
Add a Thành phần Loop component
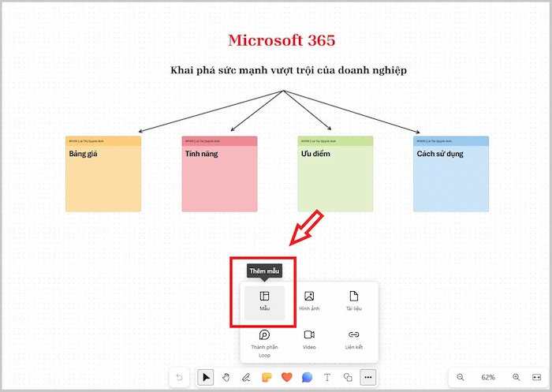(x=264, y=344)
